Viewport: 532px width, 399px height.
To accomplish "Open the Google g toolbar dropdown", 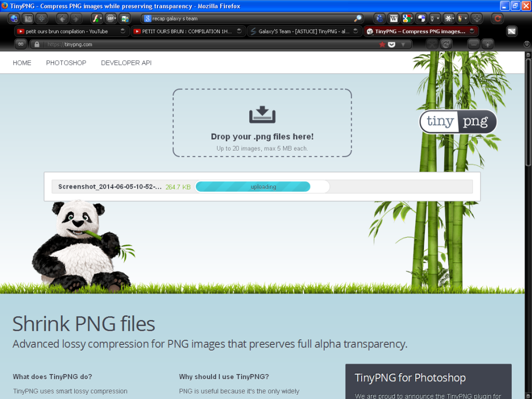I will 407,18.
